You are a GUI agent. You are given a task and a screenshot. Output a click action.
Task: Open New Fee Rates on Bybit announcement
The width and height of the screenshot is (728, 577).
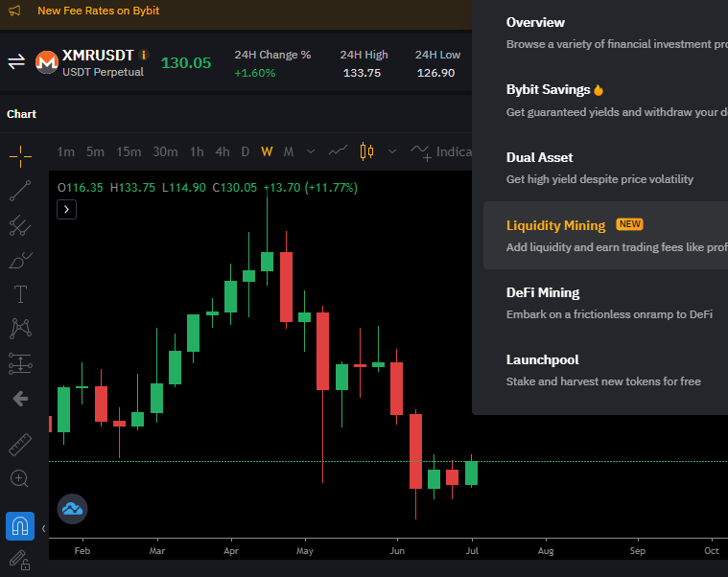tap(99, 11)
